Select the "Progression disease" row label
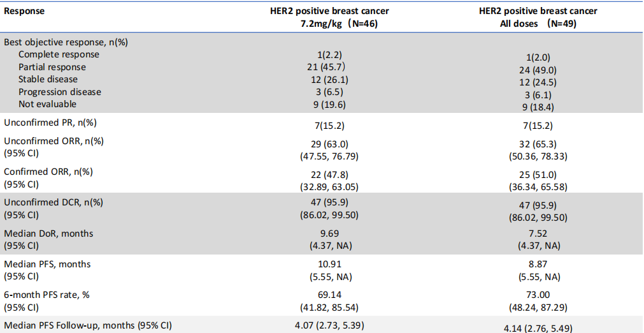Screen dimensions: 644x333 click(59, 92)
